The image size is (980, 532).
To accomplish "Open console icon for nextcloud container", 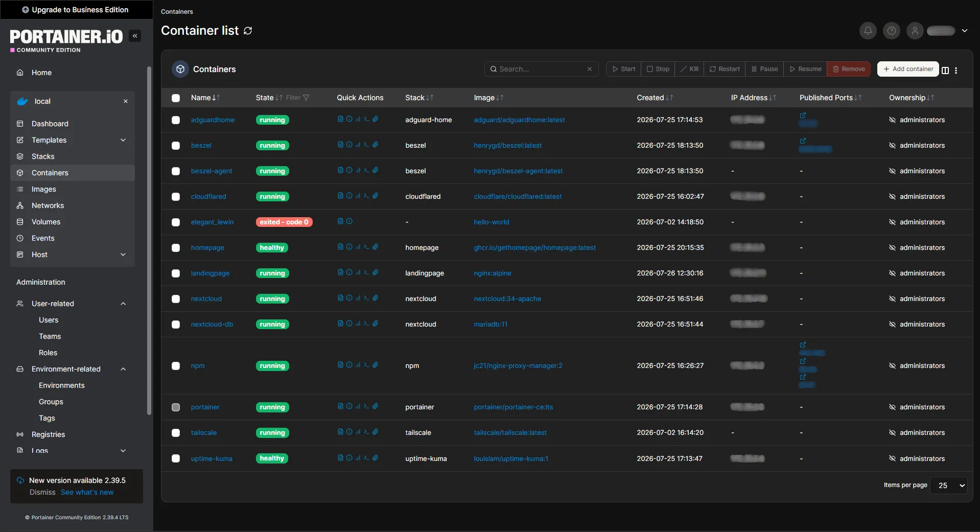I will point(366,298).
